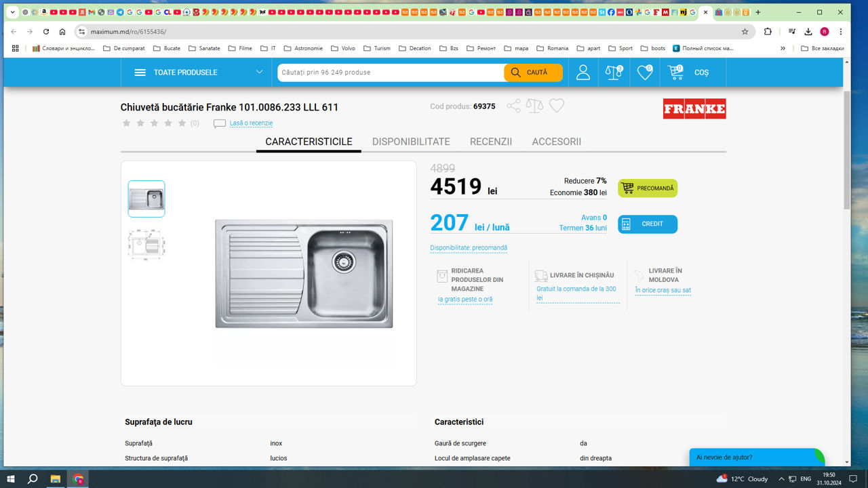Show more bookmarks with the chevron
This screenshot has width=868, height=488.
(783, 49)
